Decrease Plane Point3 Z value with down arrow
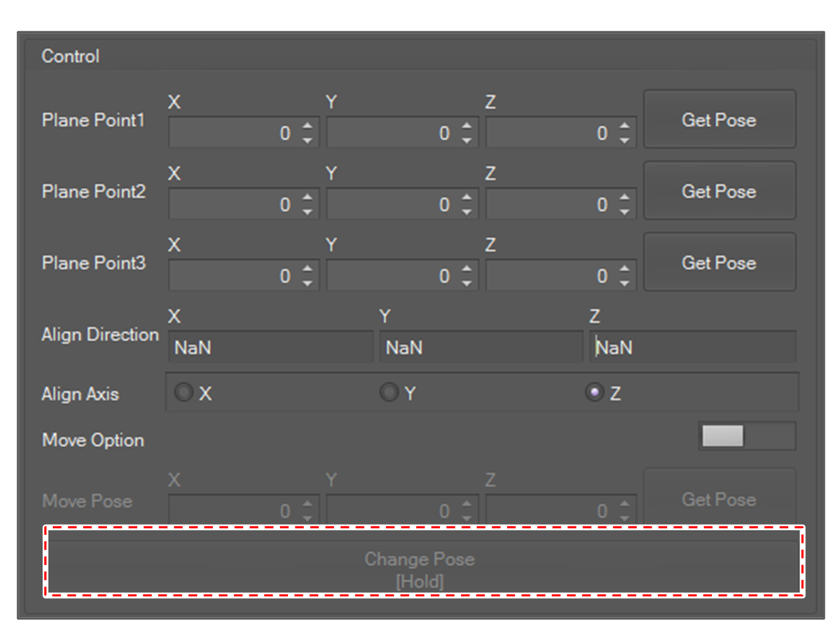Image resolution: width=840 pixels, height=627 pixels. 624,283
